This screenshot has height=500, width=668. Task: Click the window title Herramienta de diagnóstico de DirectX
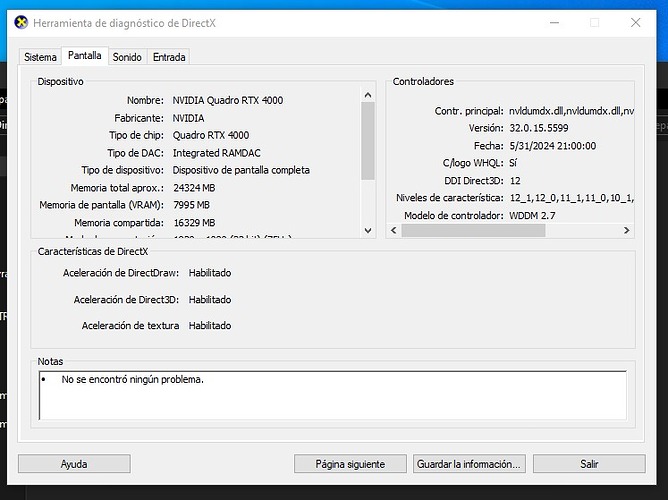(x=124, y=23)
